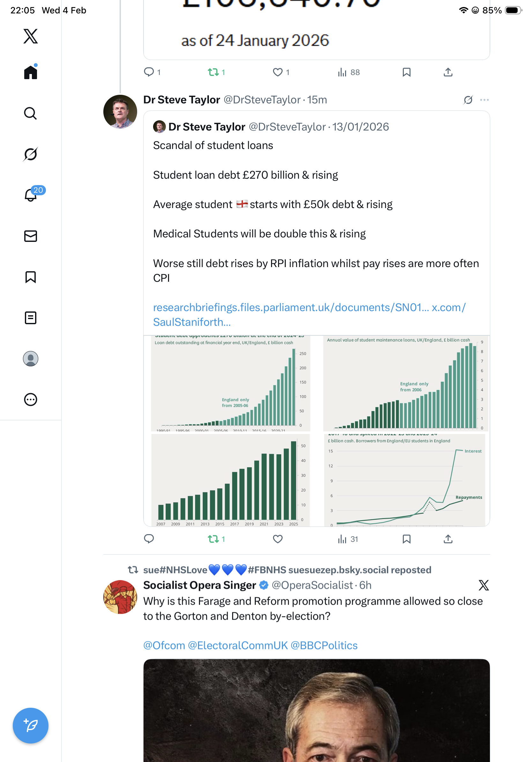This screenshot has width=532, height=762.
Task: Open the researchbriefings.files.parliament.uk link
Action: (x=291, y=308)
